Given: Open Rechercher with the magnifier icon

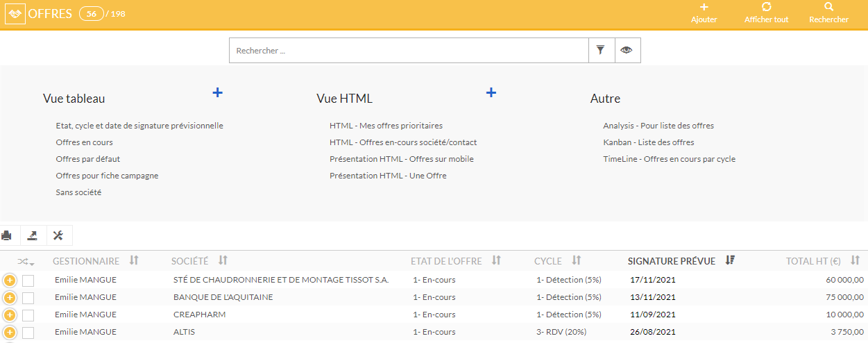Looking at the screenshot, I should (x=828, y=7).
